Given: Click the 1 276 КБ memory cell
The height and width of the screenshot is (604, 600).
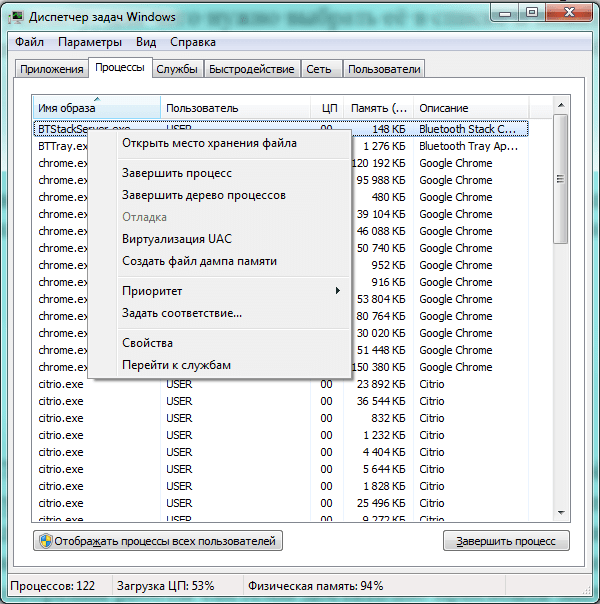Looking at the screenshot, I should tap(384, 146).
